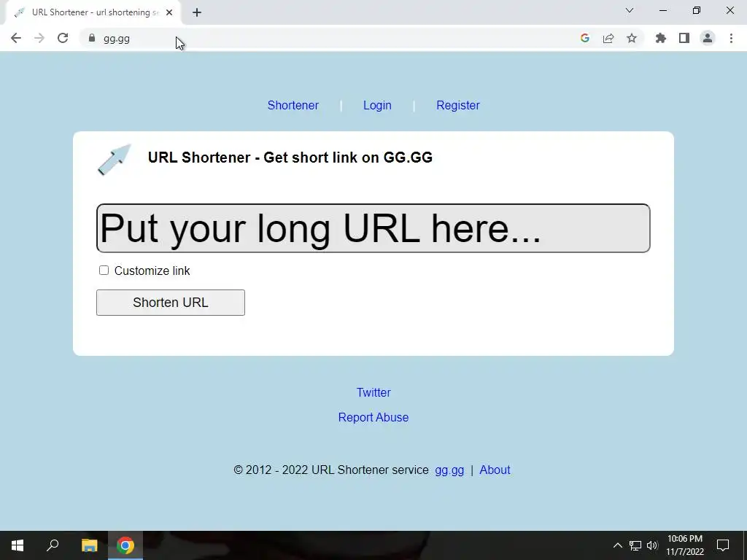The width and height of the screenshot is (747, 560).
Task: Open the Extensions puzzle icon
Action: [x=660, y=38]
